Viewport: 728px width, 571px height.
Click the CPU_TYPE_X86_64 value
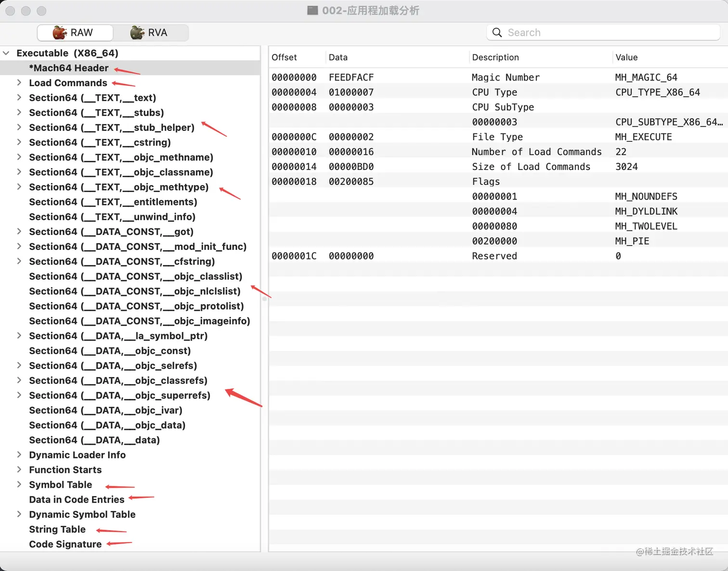[658, 92]
